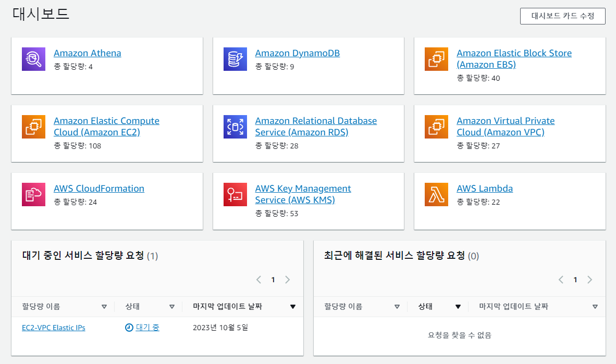Click the 대시보드 page title
Viewport: 616px width, 364px height.
[x=41, y=14]
